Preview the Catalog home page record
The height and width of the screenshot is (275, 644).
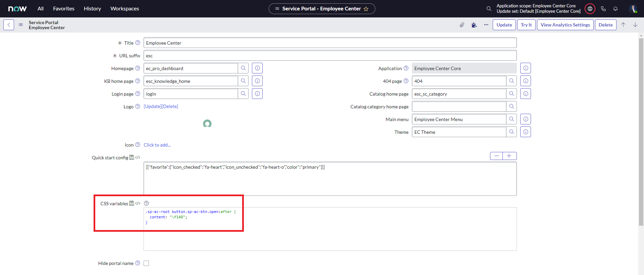[x=526, y=94]
